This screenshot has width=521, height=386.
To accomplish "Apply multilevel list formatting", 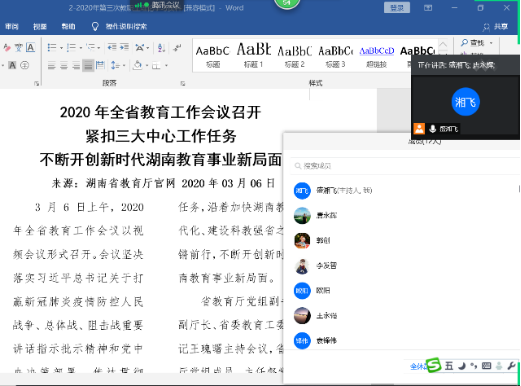I will (91, 48).
